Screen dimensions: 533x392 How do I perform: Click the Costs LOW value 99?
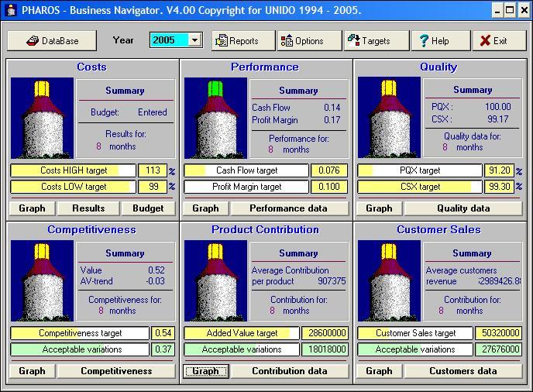tap(153, 187)
